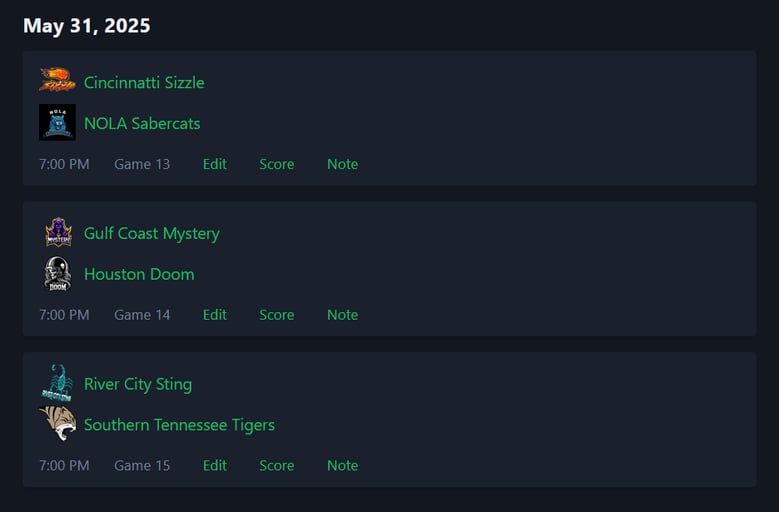Click the Southern Tennessee Tigers logo
This screenshot has height=512, width=779.
[58, 424]
